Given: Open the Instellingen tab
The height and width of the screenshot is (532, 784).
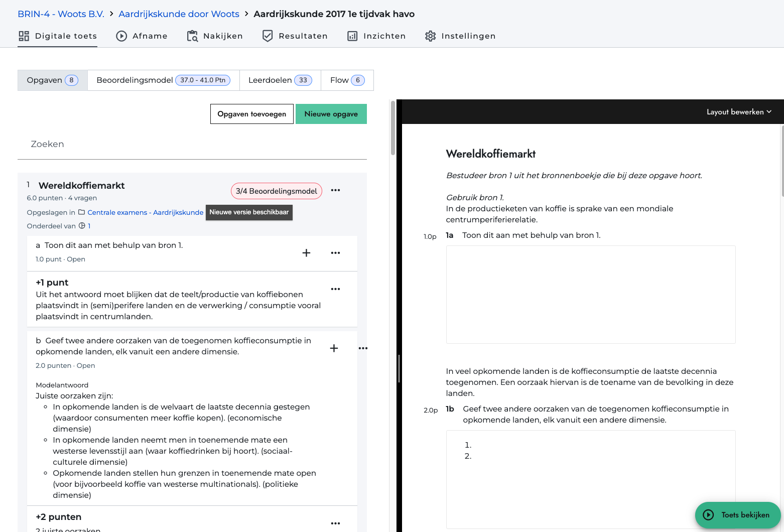Looking at the screenshot, I should pyautogui.click(x=460, y=36).
